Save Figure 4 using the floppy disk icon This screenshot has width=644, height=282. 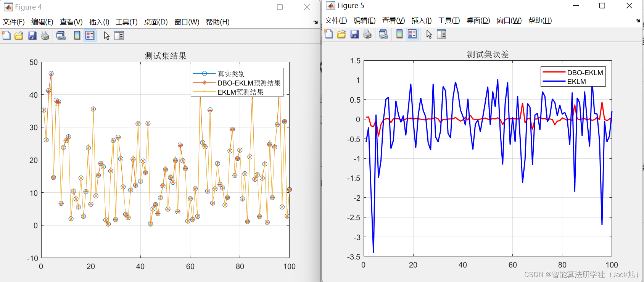[32, 35]
